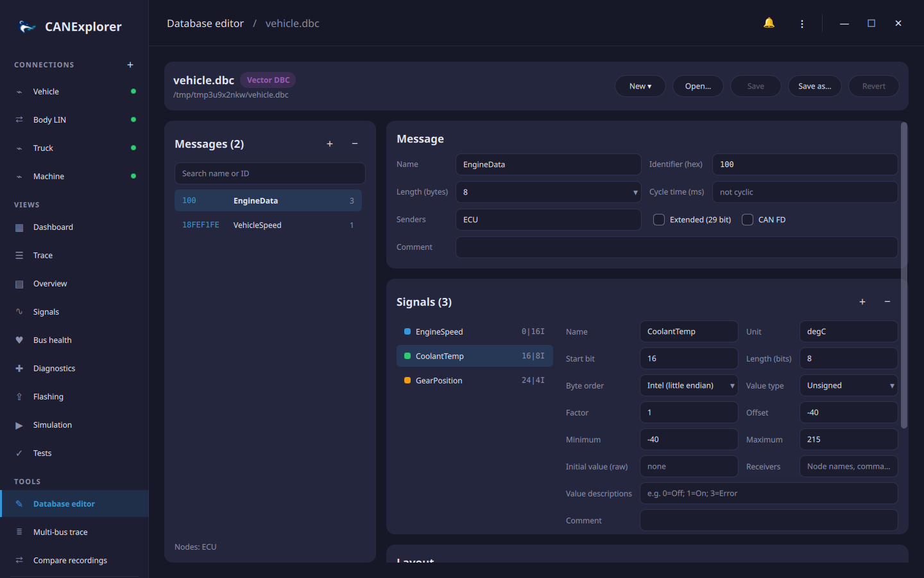Screen dimensions: 924x578
Task: Add a new signal with plus icon
Action: tap(862, 302)
